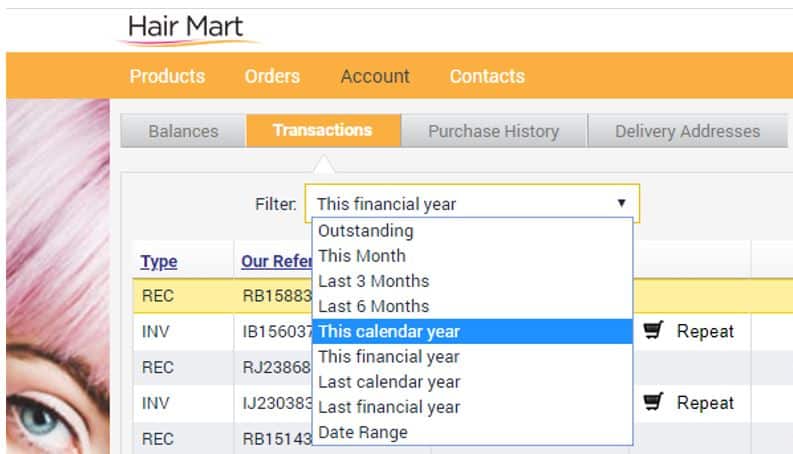The height and width of the screenshot is (454, 793).
Task: Click the Our Reference column header link
Action: click(272, 262)
